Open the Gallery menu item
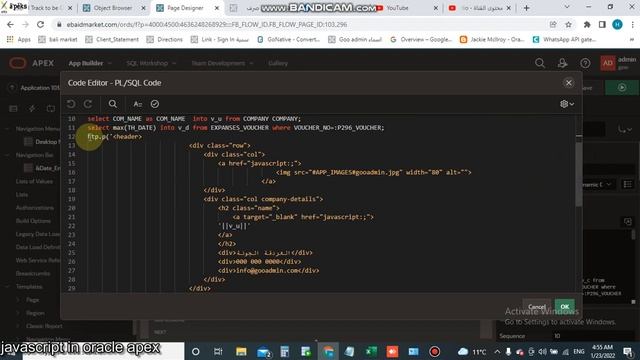This screenshot has width=640, height=360. pyautogui.click(x=278, y=63)
